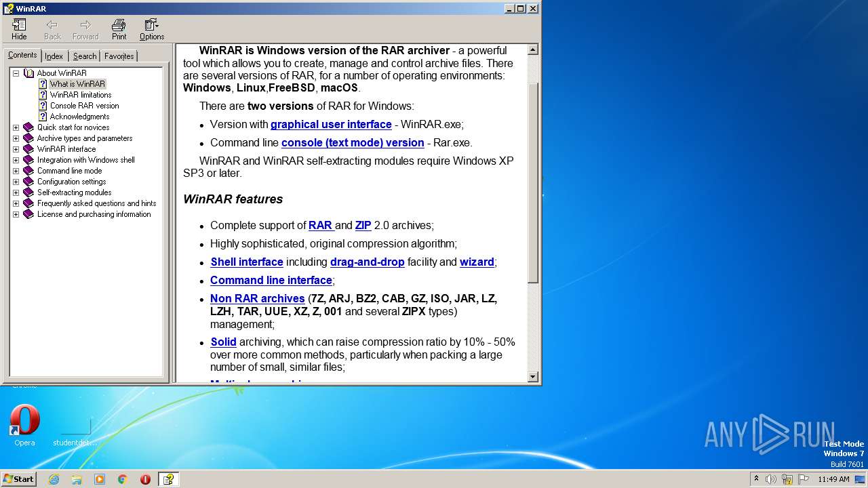This screenshot has height=488, width=868.
Task: Switch to the Index tab
Action: click(54, 56)
